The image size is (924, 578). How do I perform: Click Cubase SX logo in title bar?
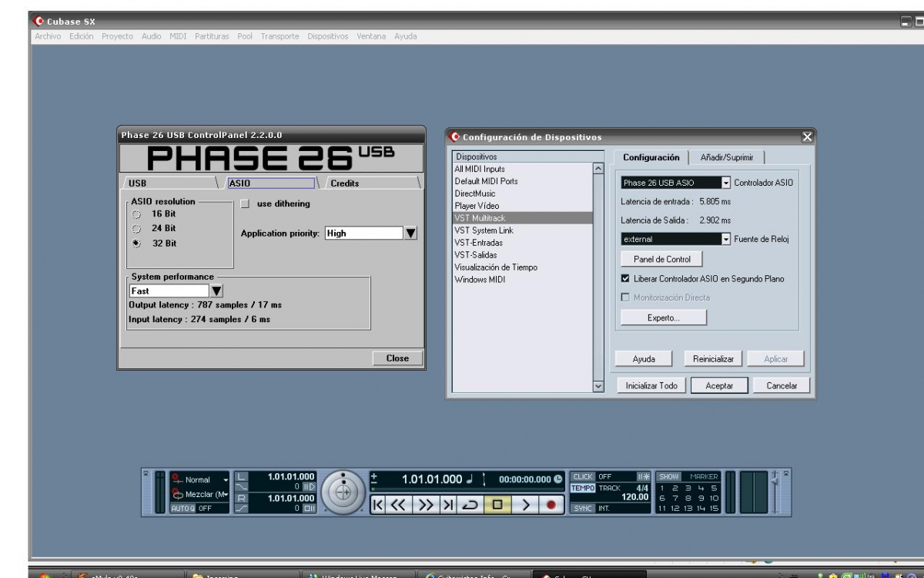pyautogui.click(x=39, y=21)
